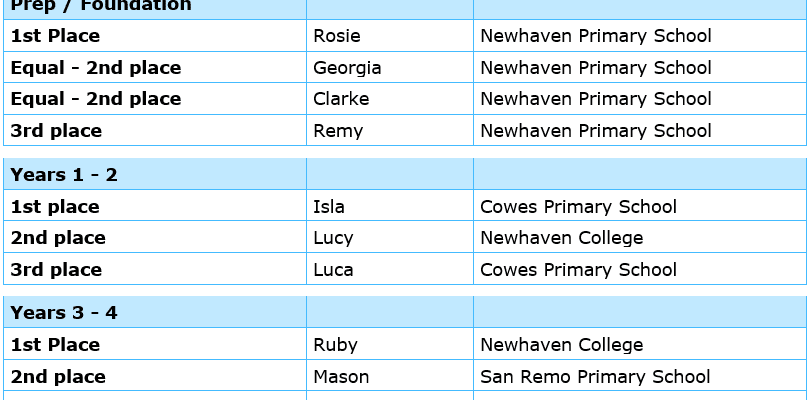The image size is (810, 400).
Task: Select Cowes Primary School beside Luca
Action: point(578,270)
